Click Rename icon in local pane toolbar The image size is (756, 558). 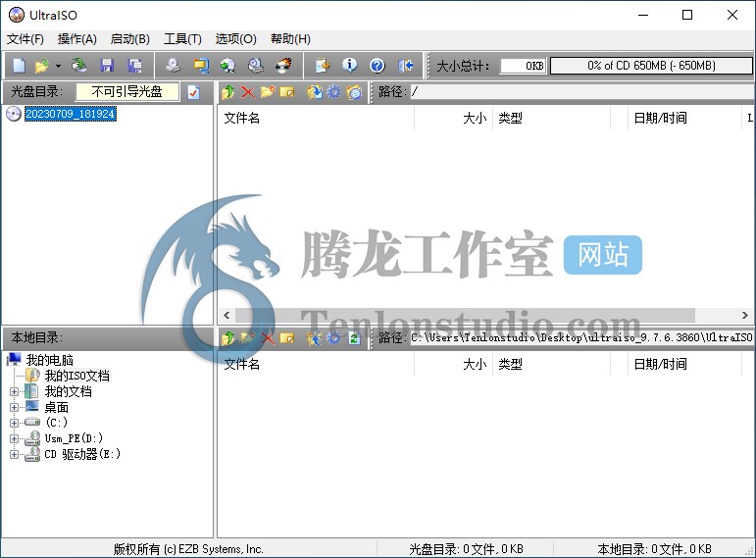(287, 338)
